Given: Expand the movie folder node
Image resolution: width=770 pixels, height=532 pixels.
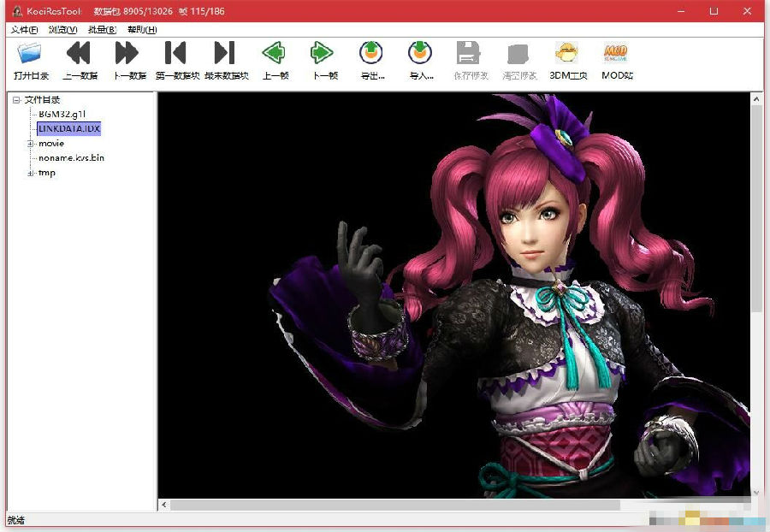Looking at the screenshot, I should point(31,144).
